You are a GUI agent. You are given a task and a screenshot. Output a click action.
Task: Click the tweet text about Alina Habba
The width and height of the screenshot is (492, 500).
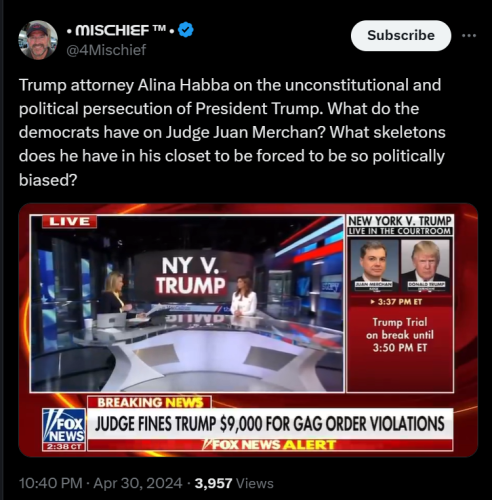(232, 132)
